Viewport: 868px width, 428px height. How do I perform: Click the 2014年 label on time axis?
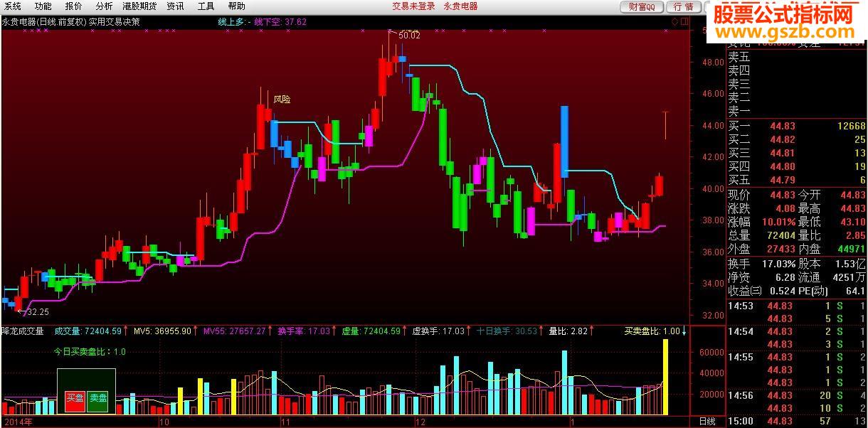(x=17, y=422)
